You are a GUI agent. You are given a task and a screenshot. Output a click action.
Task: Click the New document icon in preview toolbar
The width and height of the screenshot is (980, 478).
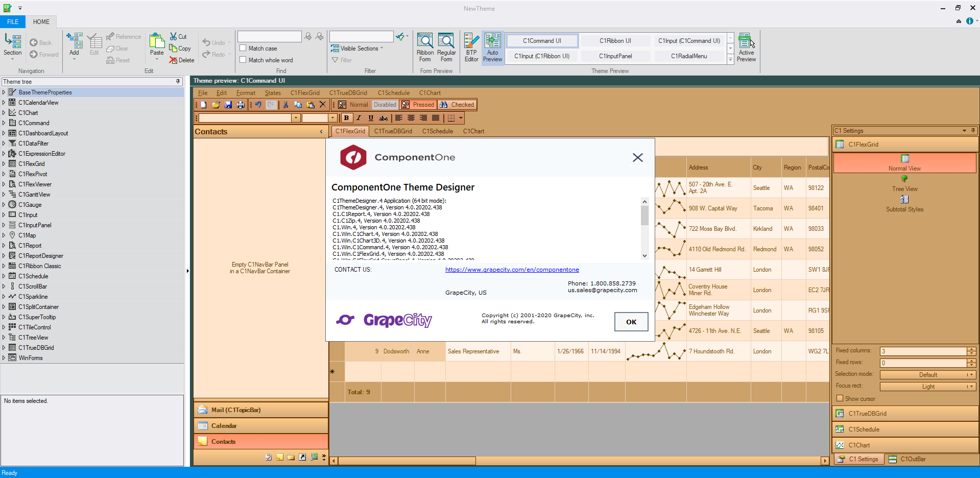click(203, 105)
